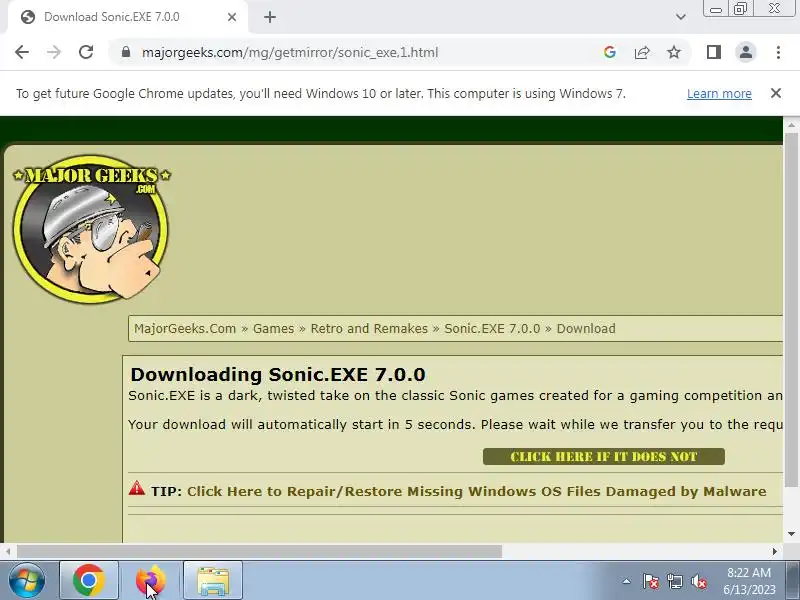Click the Download breadcrumb text
Screen dimensions: 800x600
point(586,329)
